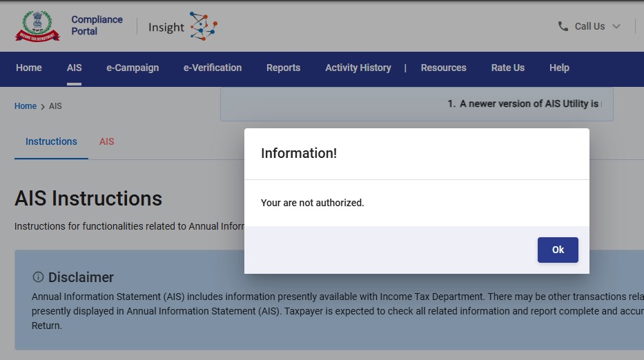Viewport: 644px width, 360px height.
Task: Select AIS in the navigation bar
Action: tap(75, 68)
